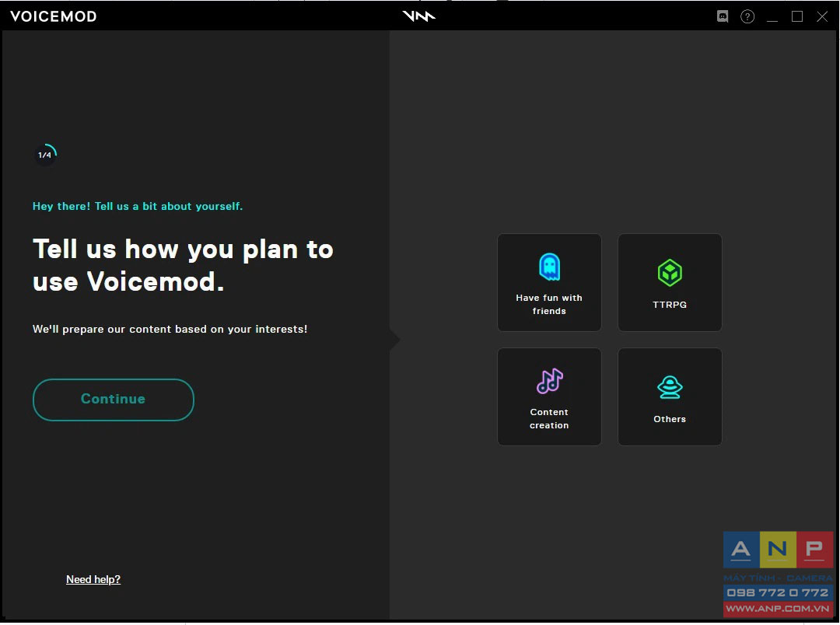This screenshot has height=625, width=840.
Task: Click the Voicemod VM logo in title bar
Action: pyautogui.click(x=419, y=16)
